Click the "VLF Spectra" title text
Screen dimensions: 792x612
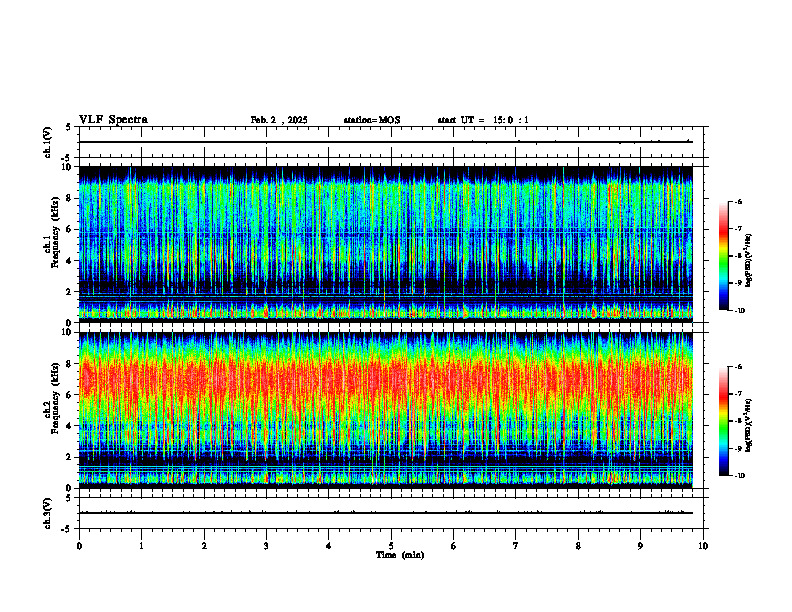113,120
